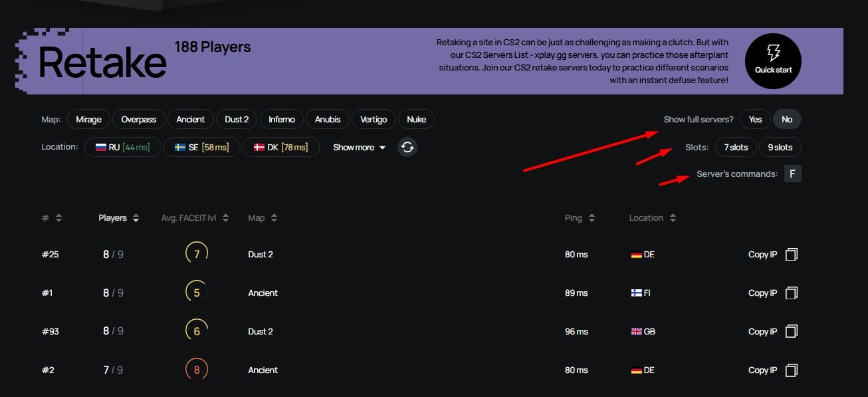Select the Inferno map filter
The height and width of the screenshot is (397, 868).
(x=282, y=120)
